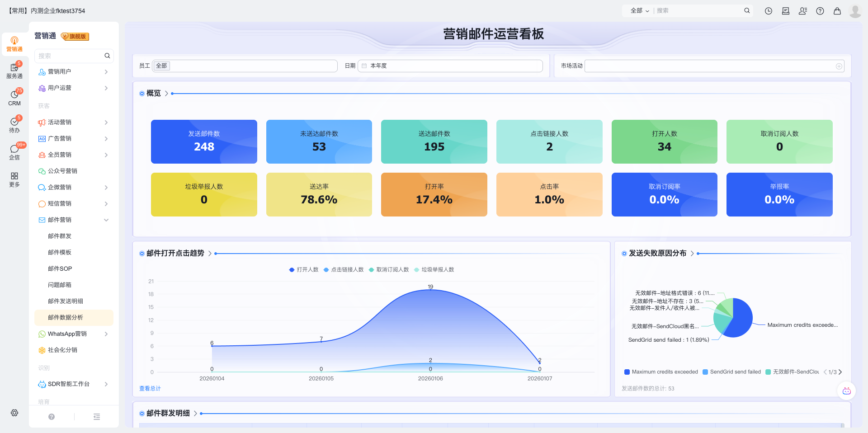
Task: Expand the WhatsApp营销 menu
Action: pos(106,334)
